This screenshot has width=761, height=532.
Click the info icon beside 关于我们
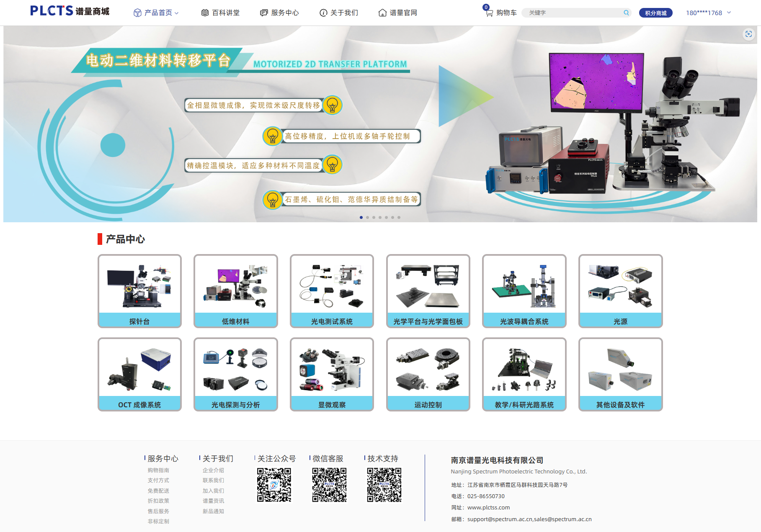(x=323, y=13)
